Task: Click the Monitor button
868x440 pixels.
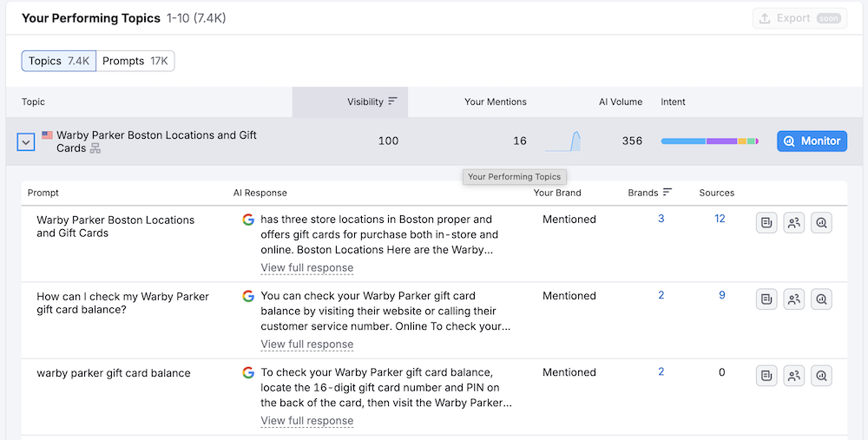Action: coord(812,141)
